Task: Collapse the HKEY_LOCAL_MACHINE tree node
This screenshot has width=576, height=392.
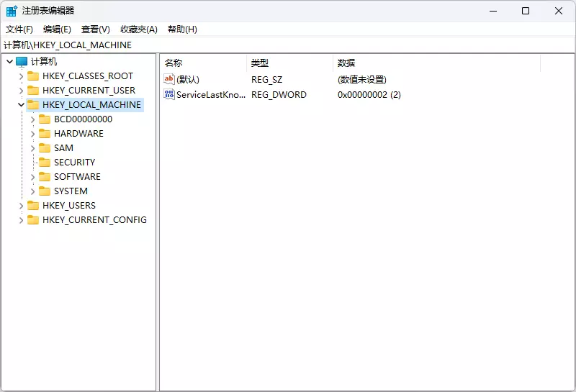Action: 21,105
